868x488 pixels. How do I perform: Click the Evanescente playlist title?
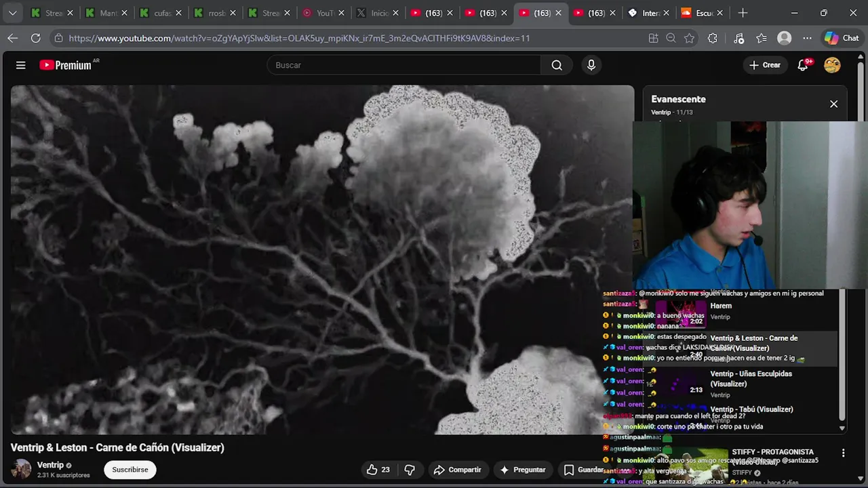pyautogui.click(x=678, y=99)
